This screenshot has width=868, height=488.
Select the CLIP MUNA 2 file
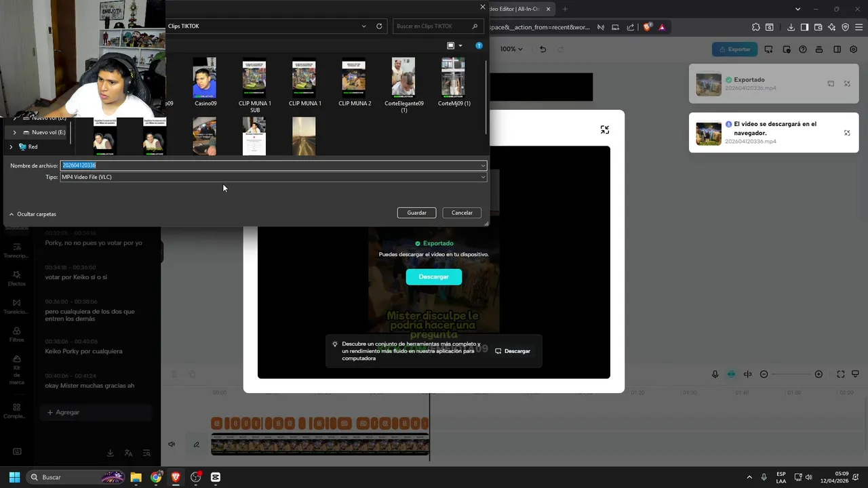coord(354,83)
